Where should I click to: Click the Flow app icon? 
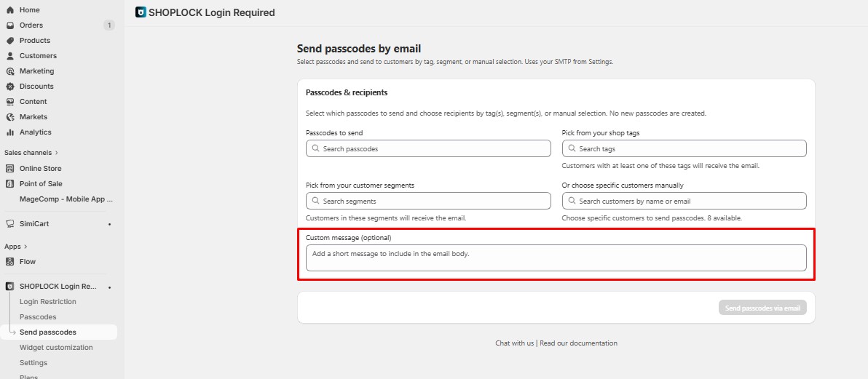[x=10, y=262]
